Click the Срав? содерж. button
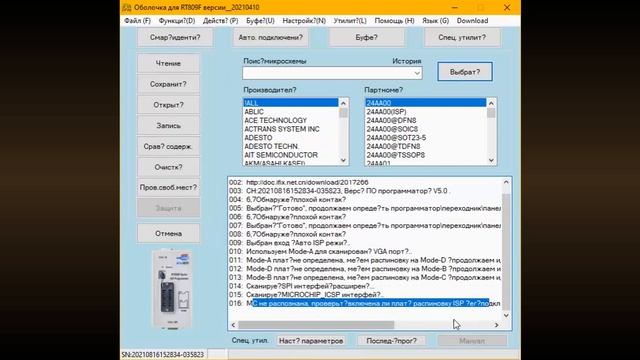The height and width of the screenshot is (360, 640). pyautogui.click(x=168, y=147)
